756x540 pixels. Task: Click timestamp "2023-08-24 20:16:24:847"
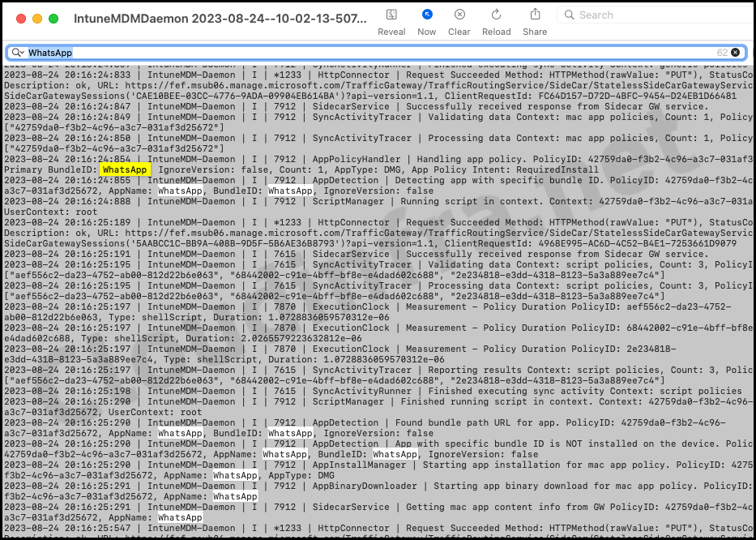point(67,107)
